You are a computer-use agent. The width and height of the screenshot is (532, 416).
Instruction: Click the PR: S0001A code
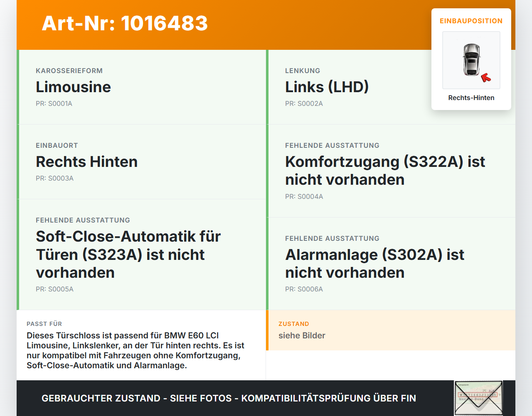coord(54,103)
